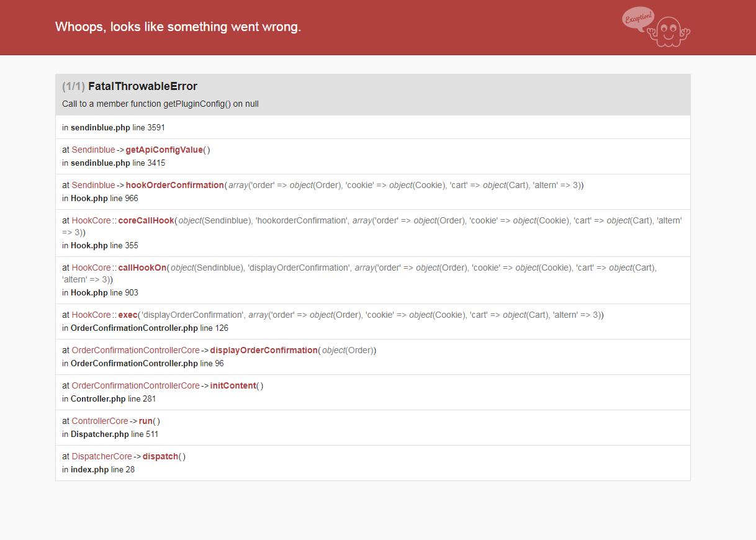Screen dimensions: 756x540
Task: Click the ControllerCore class name
Action: [100, 421]
